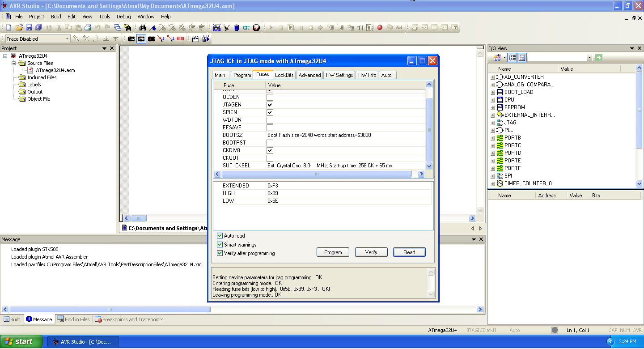
Task: Click the fuse list horizontal scrollbar
Action: pos(317,174)
